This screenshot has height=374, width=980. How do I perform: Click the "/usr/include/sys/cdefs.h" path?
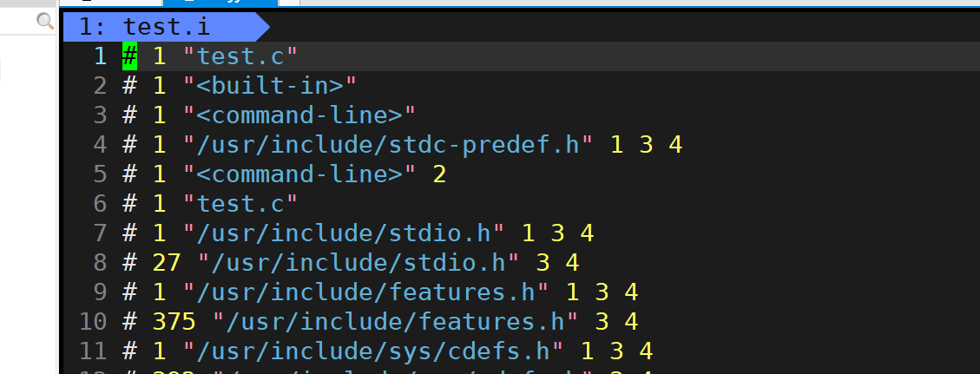pos(374,351)
